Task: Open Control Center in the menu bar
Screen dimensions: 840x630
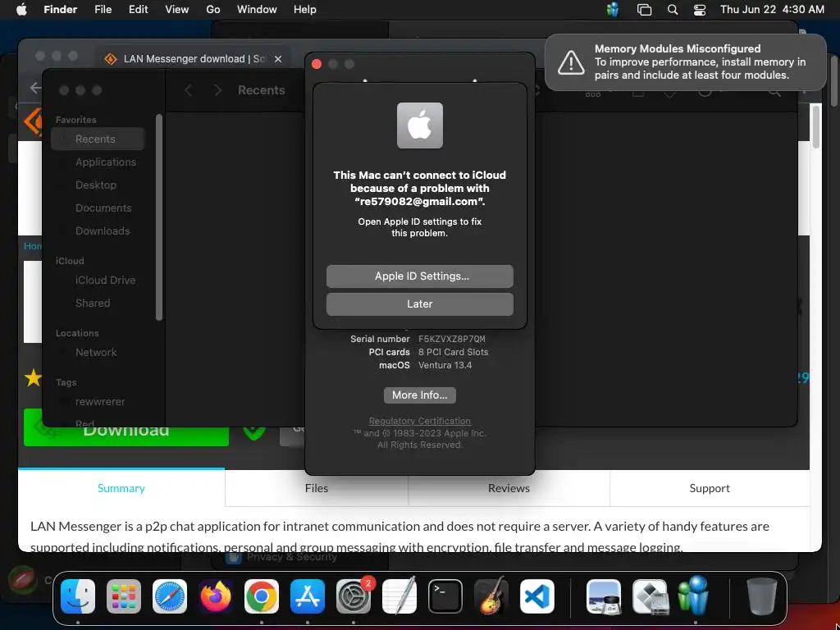Action: [x=700, y=10]
